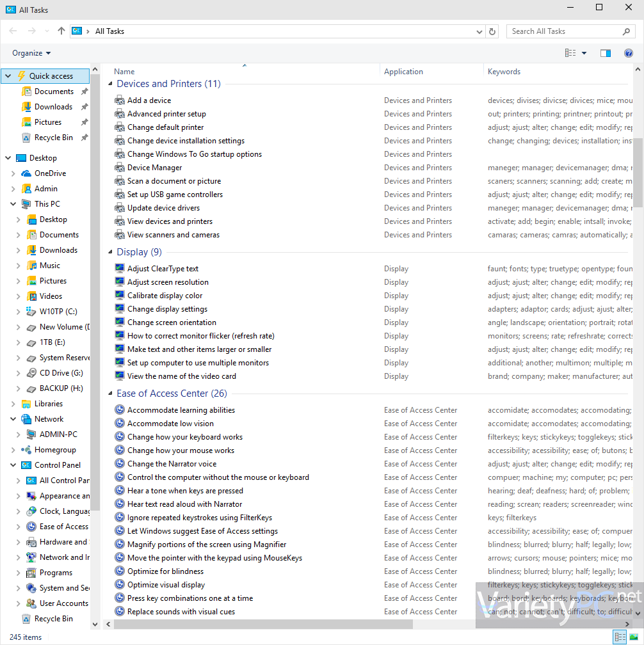Switch to large icons view in status bar
The image size is (644, 645).
(634, 637)
